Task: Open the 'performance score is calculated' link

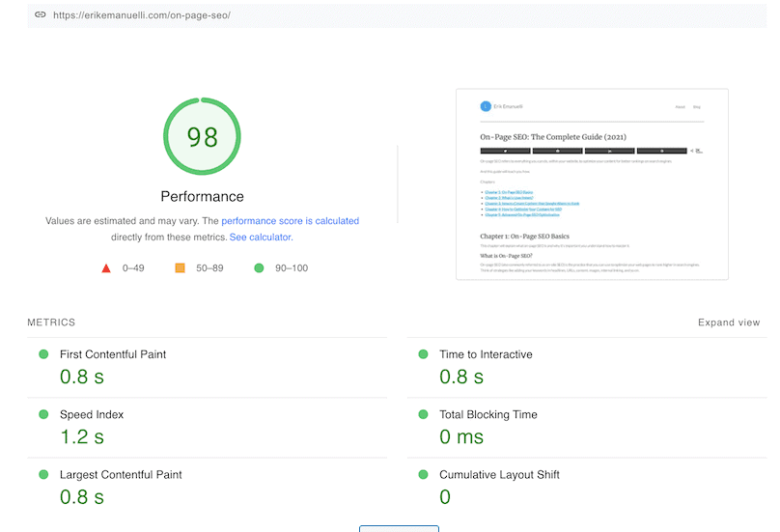Action: pyautogui.click(x=290, y=221)
